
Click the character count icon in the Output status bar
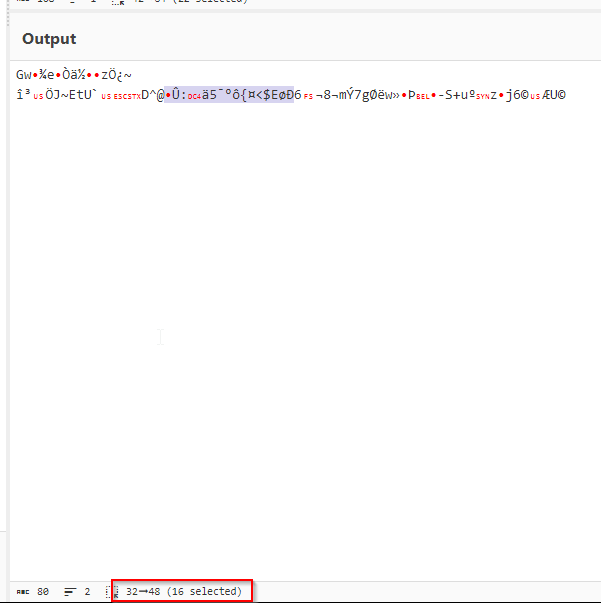[23, 592]
